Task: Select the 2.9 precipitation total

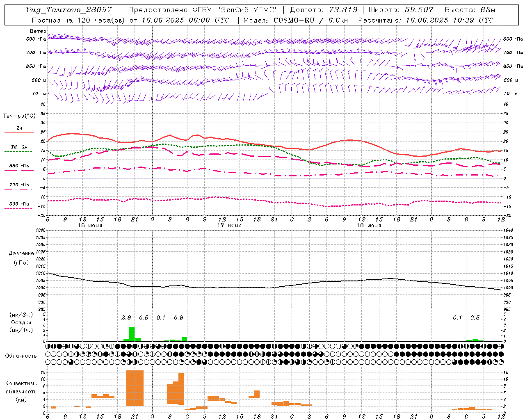Action: point(126,318)
